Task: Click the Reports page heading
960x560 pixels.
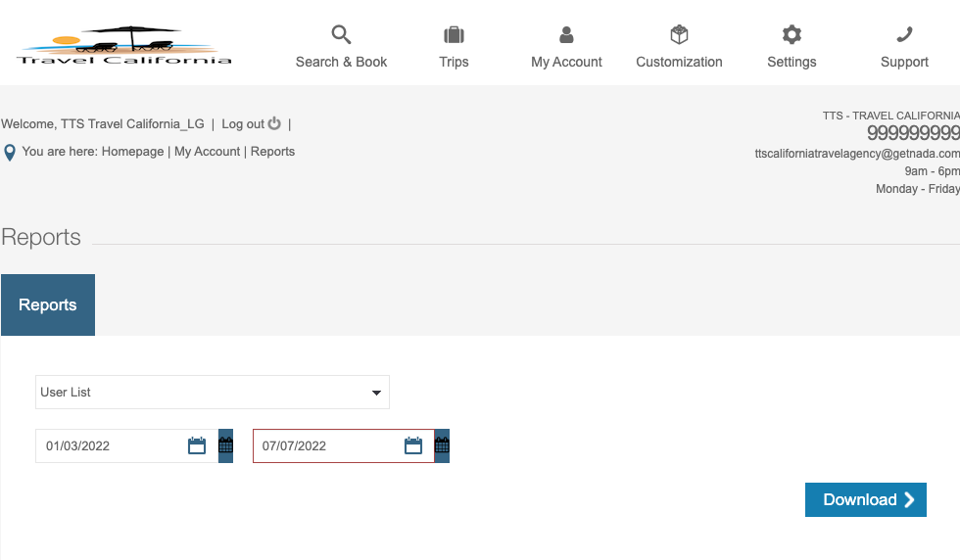Action: (x=41, y=237)
